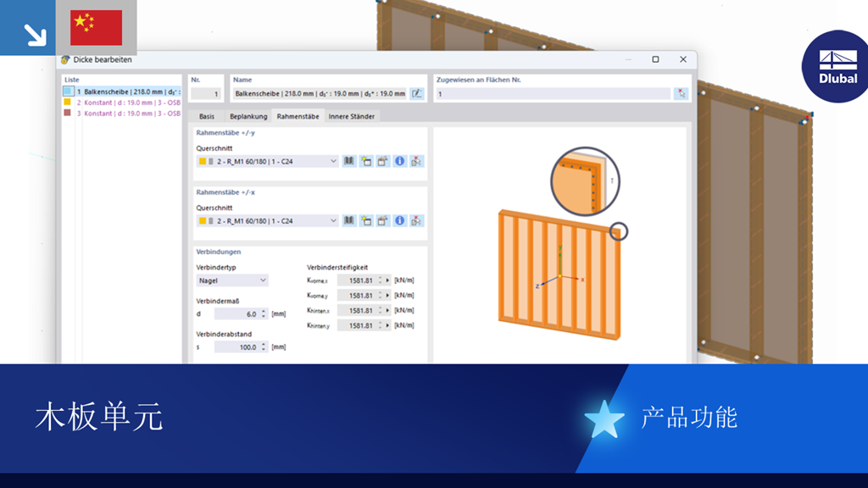This screenshot has width=868, height=488.
Task: Click the 木板单元 title text
Action: (x=99, y=417)
